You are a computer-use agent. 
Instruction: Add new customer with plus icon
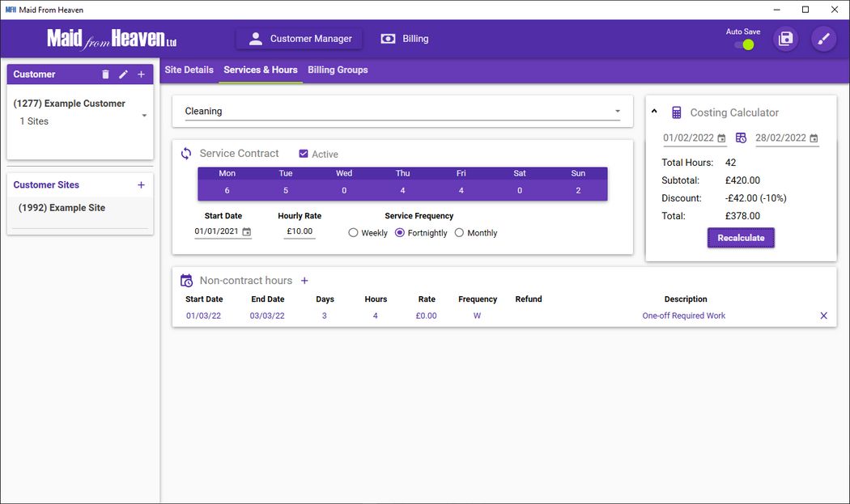141,74
